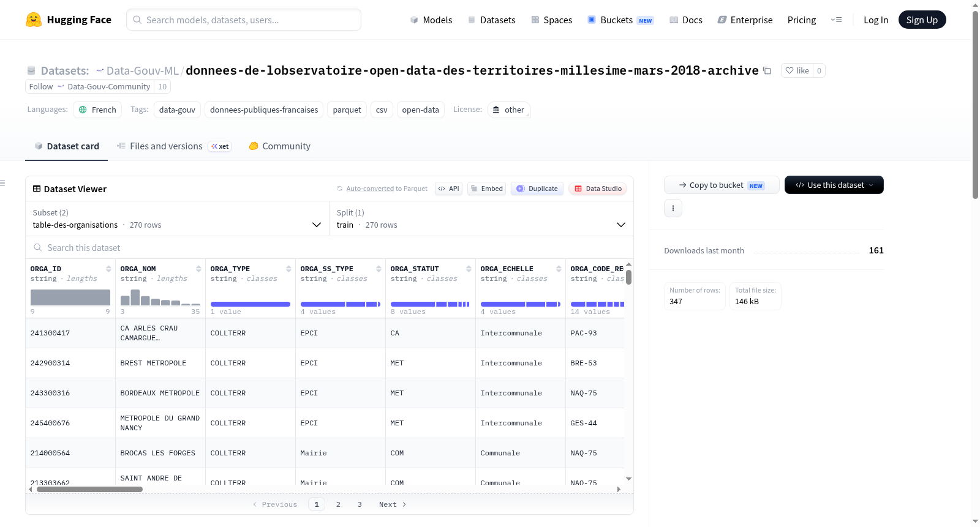Copy the dataset name with the copy icon
Screen dimensions: 980x527
coord(767,70)
